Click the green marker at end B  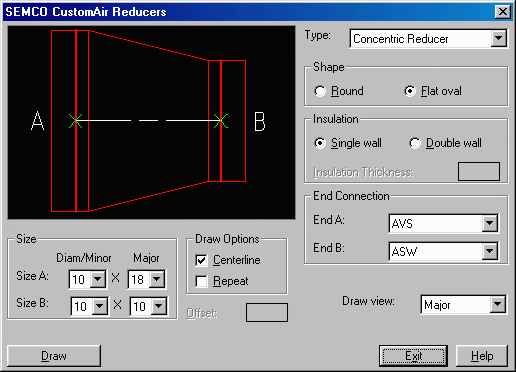pos(221,121)
